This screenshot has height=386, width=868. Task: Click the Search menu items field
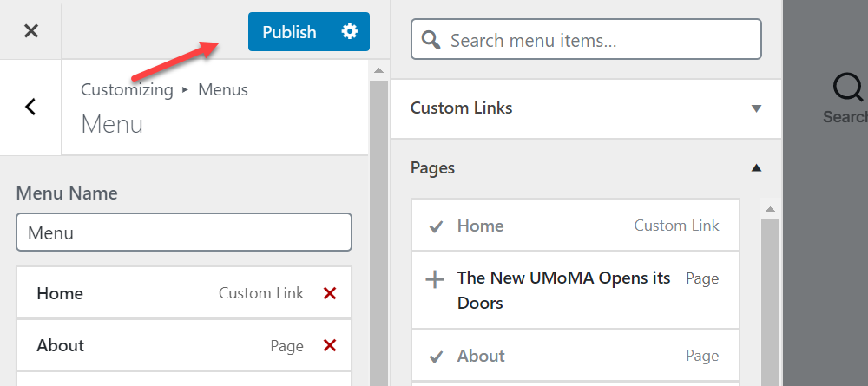(586, 39)
